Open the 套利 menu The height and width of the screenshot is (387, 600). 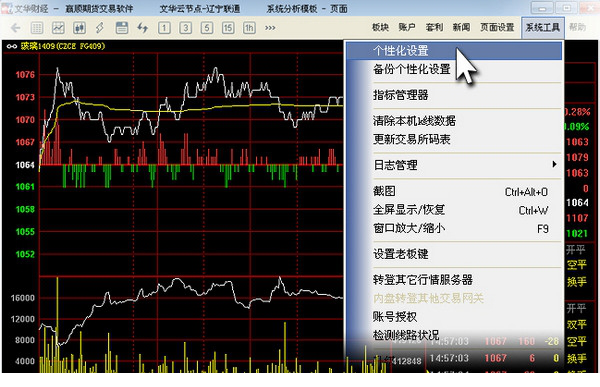point(434,27)
